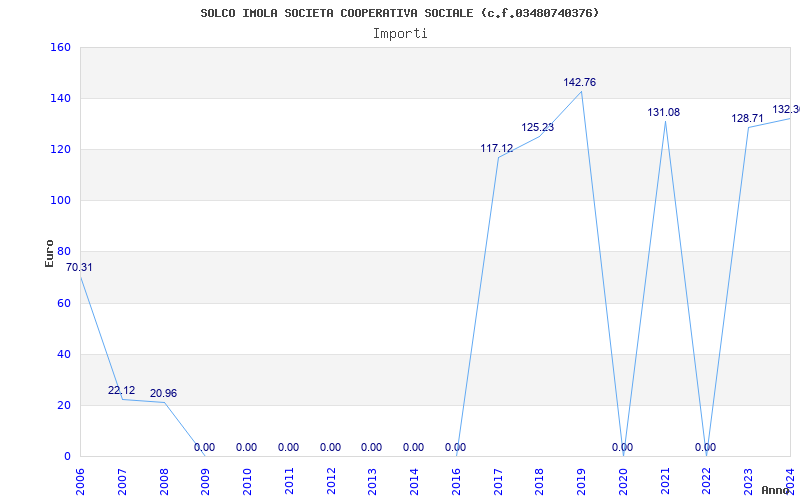800x500 pixels.
Task: Select the 142.76 peak data label
Action: coord(580,82)
